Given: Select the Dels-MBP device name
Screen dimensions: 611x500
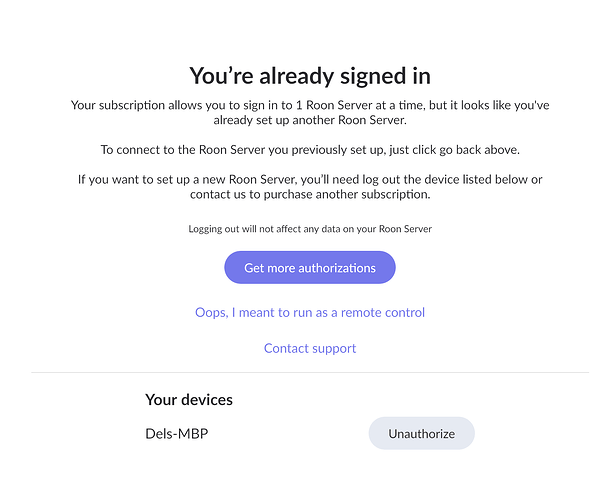Looking at the screenshot, I should [178, 434].
